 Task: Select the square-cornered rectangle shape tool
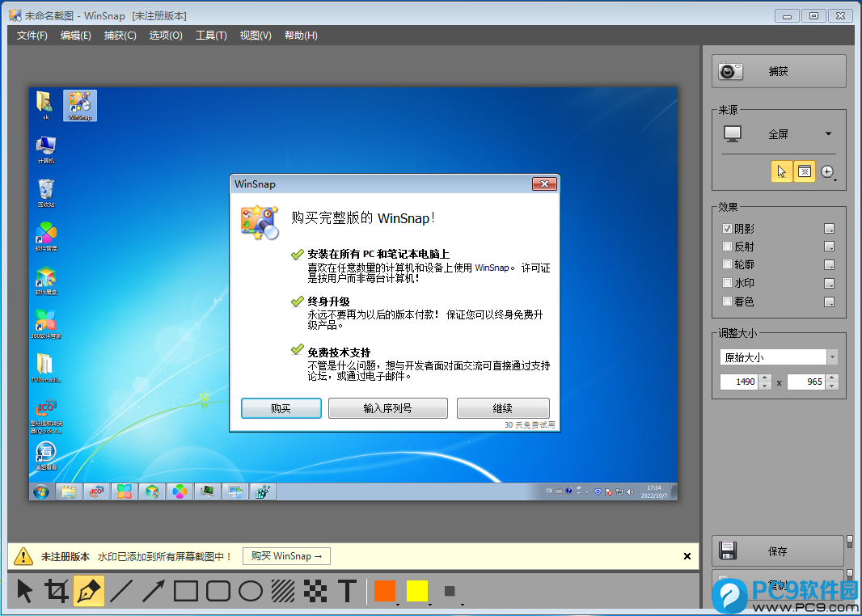(x=186, y=591)
